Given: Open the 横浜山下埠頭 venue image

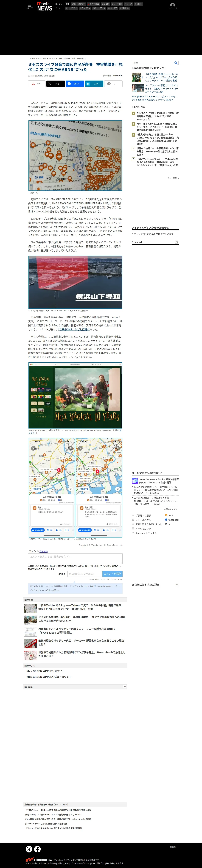Looking at the screenshot, I should click(x=75, y=282).
